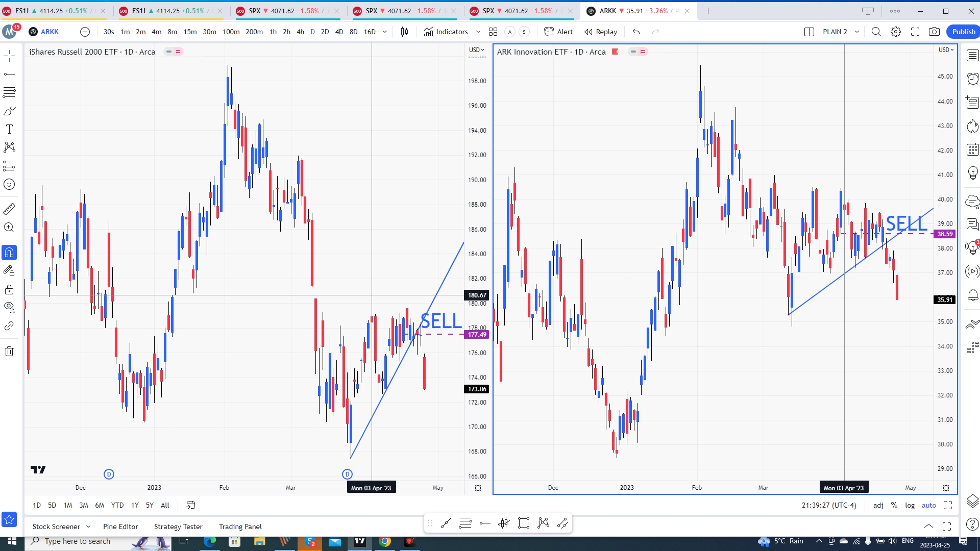This screenshot has width=980, height=551.
Task: Open Russell chart time axis settings gear
Action: (478, 488)
